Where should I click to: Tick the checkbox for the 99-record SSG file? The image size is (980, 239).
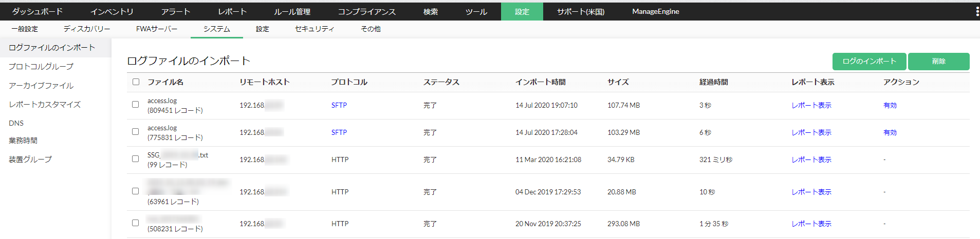coord(136,159)
